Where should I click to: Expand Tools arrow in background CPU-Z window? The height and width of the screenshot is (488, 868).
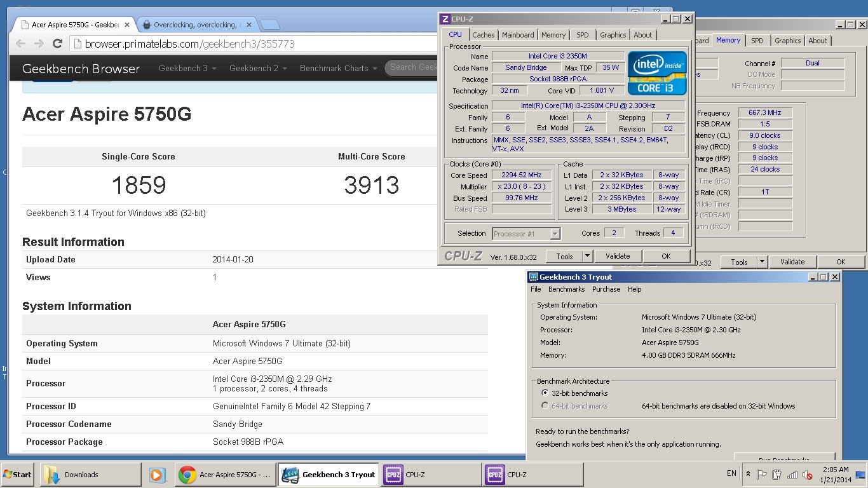click(x=762, y=262)
